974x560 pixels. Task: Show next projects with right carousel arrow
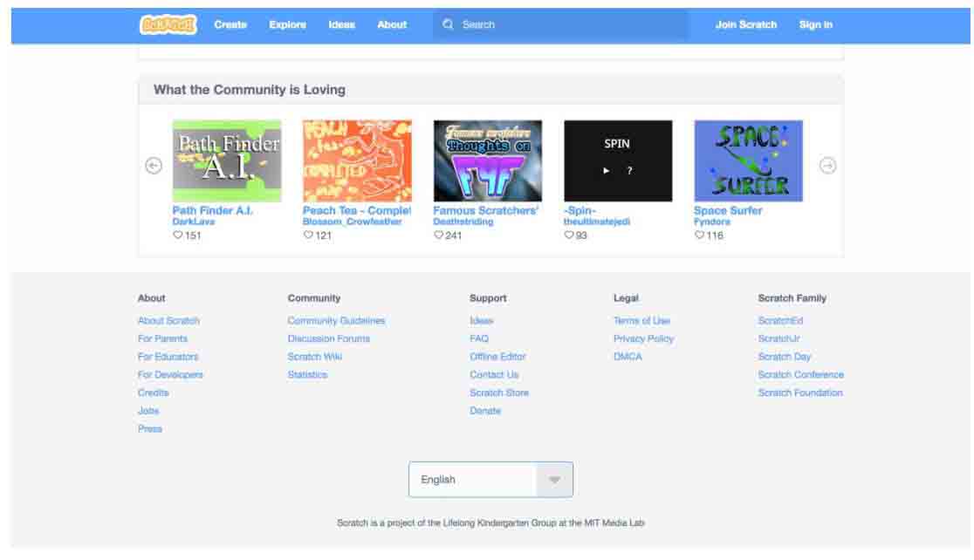827,166
